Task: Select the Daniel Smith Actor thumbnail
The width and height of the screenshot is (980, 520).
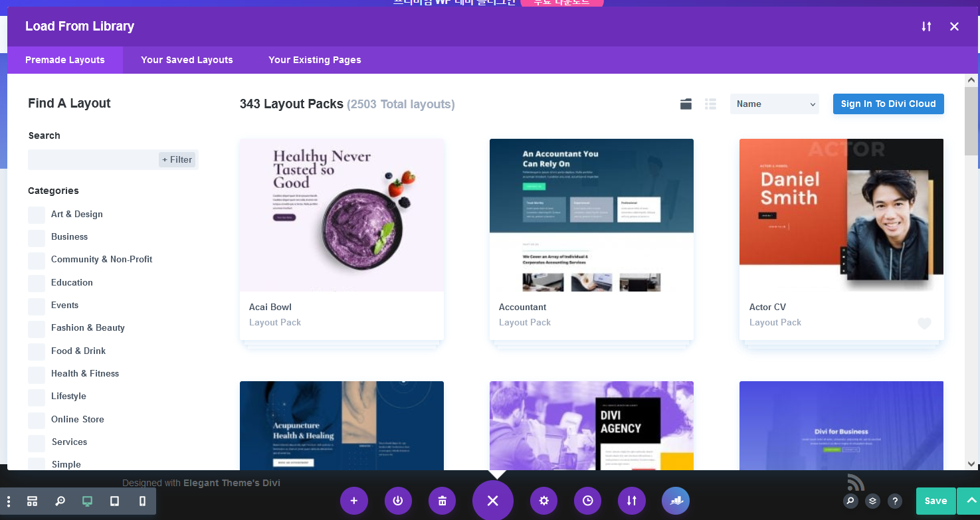Action: 842,215
